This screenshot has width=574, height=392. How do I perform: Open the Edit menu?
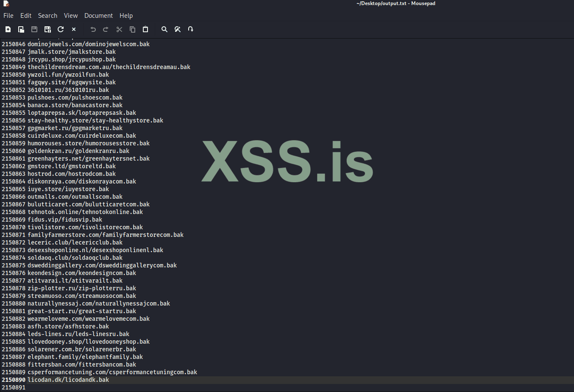[x=26, y=16]
